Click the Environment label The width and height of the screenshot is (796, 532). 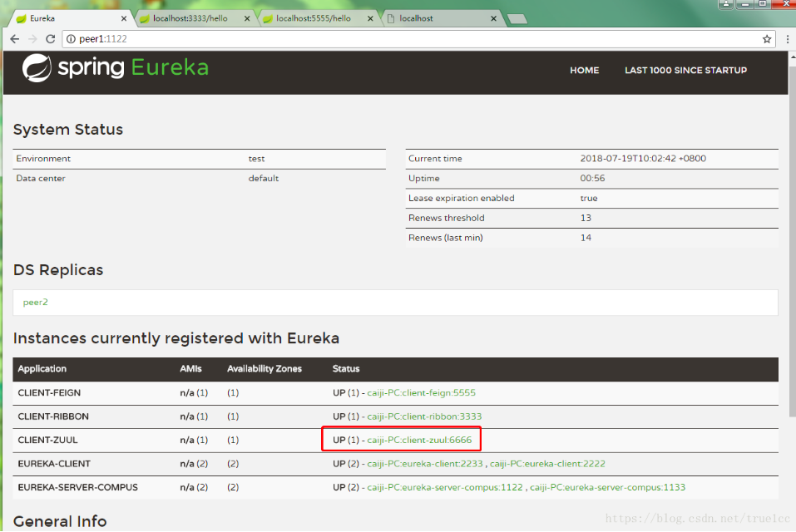point(43,158)
